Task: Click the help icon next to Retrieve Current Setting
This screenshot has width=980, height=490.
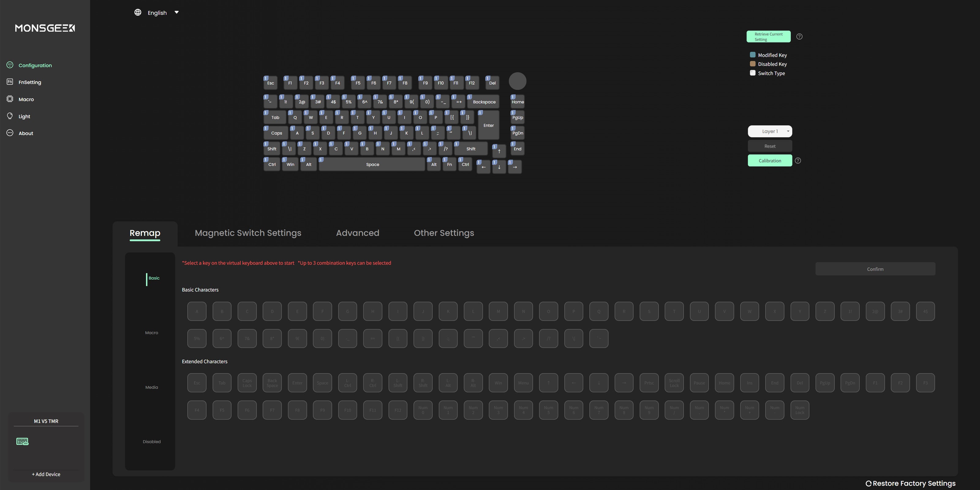Action: pyautogui.click(x=799, y=36)
